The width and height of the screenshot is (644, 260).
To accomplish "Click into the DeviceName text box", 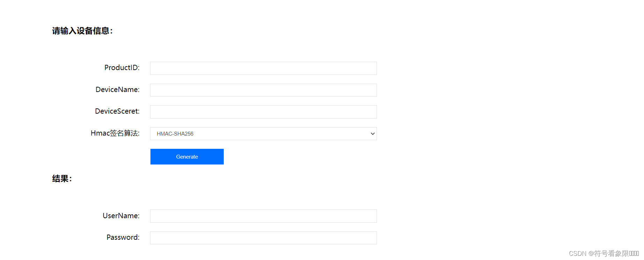I will pos(264,90).
